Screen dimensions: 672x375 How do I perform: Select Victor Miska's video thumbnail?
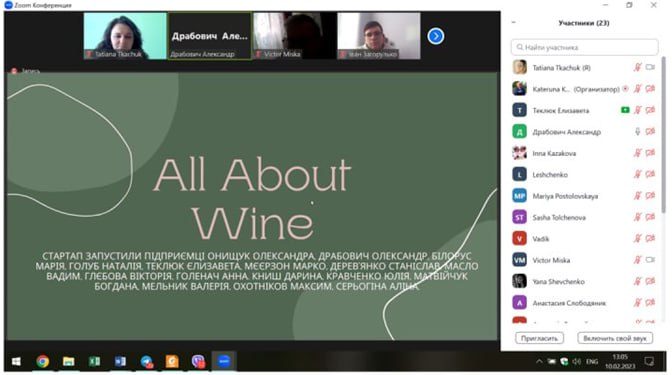pos(294,36)
